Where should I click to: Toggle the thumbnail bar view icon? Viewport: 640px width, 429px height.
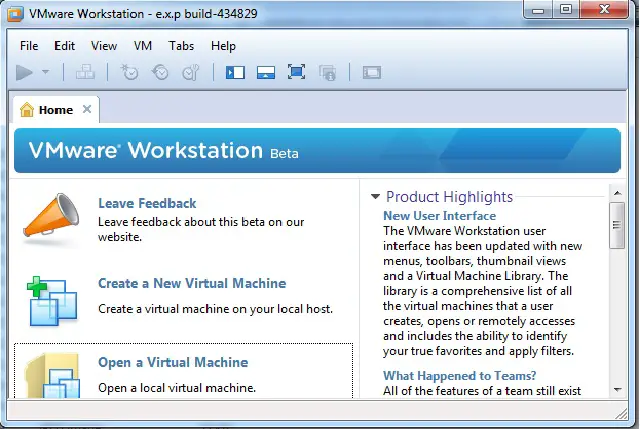pos(266,73)
